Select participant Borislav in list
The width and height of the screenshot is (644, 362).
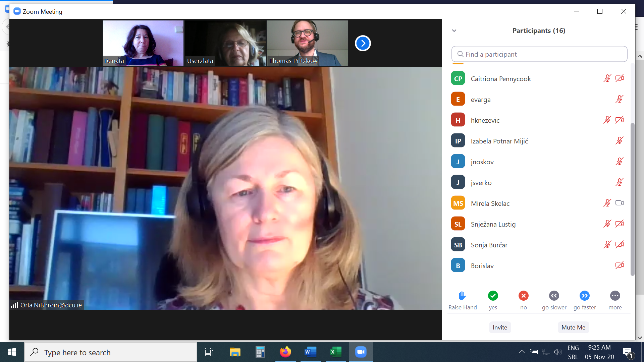[x=539, y=265]
